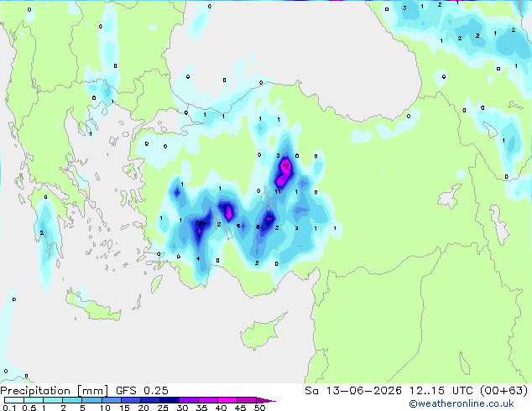This screenshot has width=532, height=411.
Task: Click the 45–50 mm legend swatch
Action: 247,400
